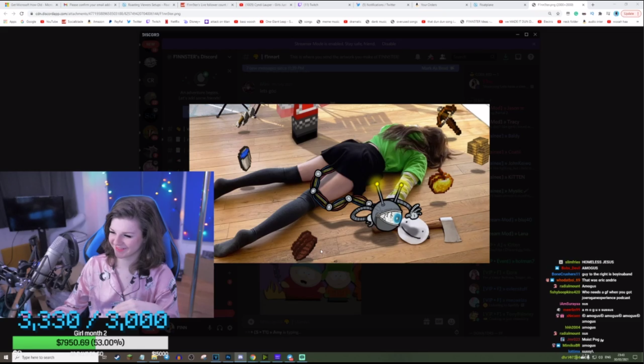Close the 'Your Orders' tab
The image size is (644, 364).
(x=467, y=5)
